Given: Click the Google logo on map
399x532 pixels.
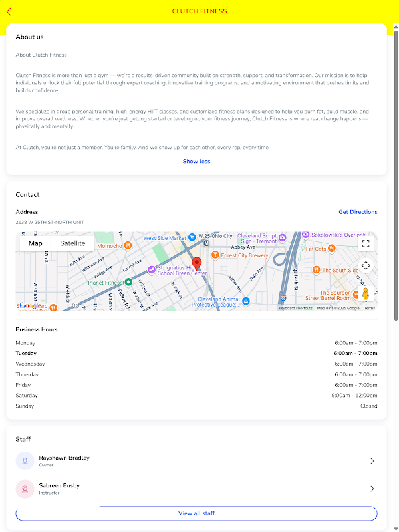Looking at the screenshot, I should pyautogui.click(x=31, y=305).
